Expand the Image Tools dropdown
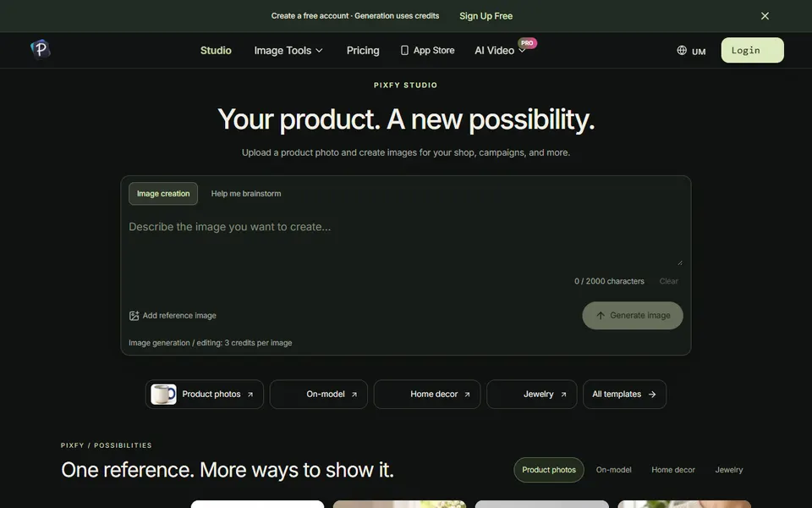This screenshot has width=812, height=508. click(x=288, y=50)
